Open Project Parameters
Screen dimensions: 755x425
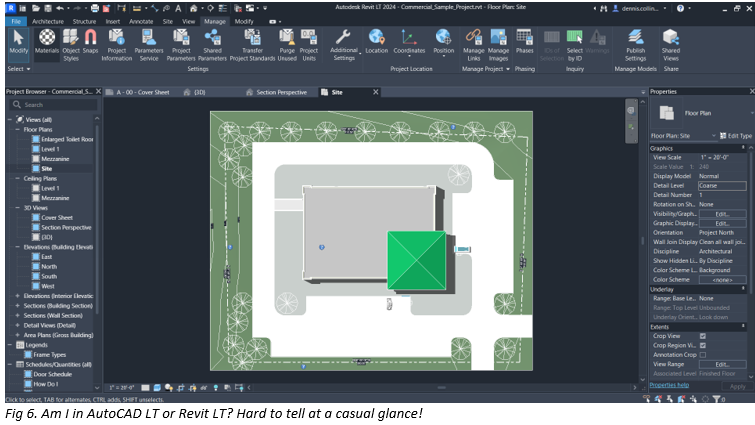pyautogui.click(x=181, y=45)
